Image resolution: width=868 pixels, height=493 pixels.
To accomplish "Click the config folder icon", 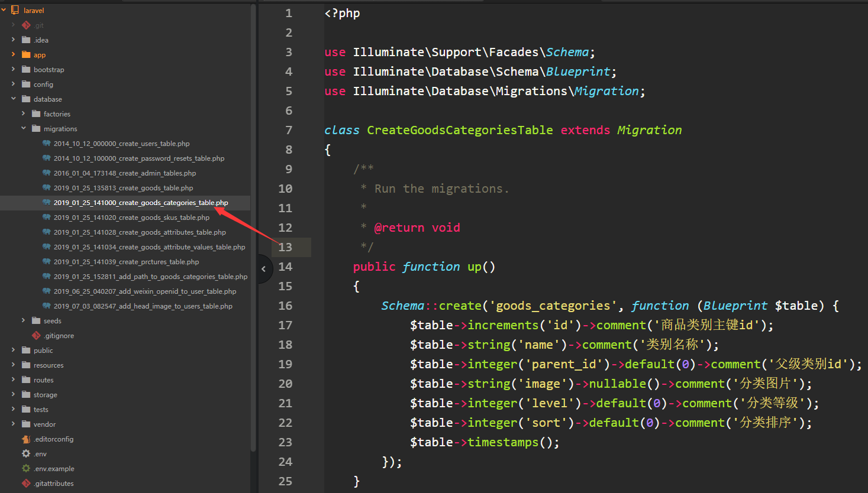I will (x=26, y=84).
